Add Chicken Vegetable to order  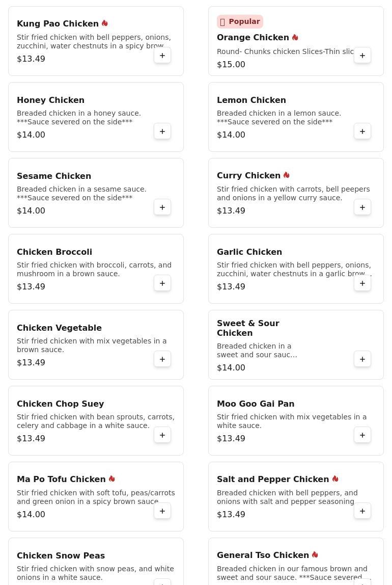click(162, 359)
